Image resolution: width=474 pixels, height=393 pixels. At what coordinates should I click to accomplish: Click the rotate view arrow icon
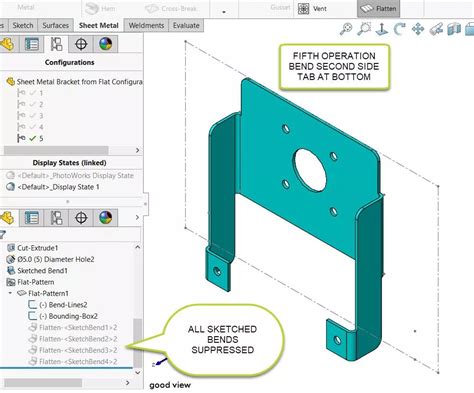click(x=399, y=29)
